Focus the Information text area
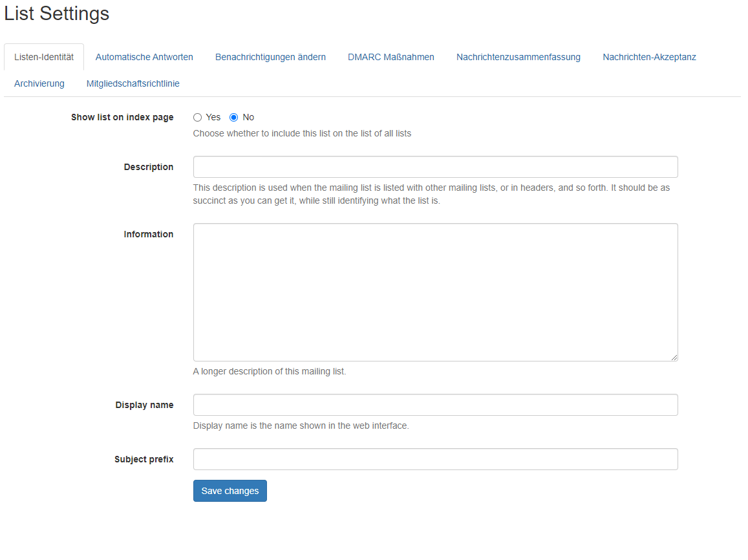The width and height of the screenshot is (748, 560). 435,292
